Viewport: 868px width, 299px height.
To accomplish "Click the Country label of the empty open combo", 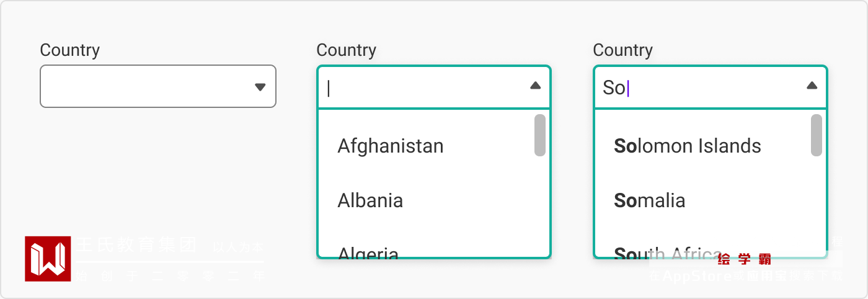I will click(346, 50).
